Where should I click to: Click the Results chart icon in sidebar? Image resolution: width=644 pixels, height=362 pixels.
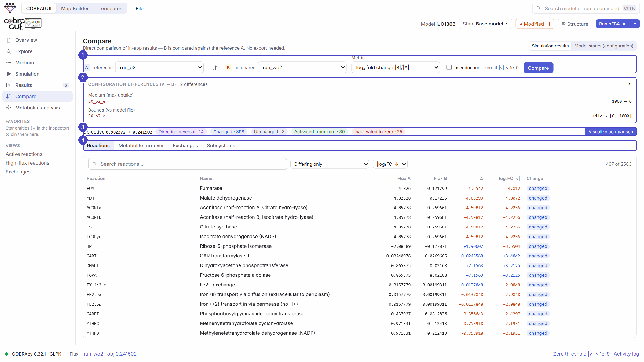9,85
